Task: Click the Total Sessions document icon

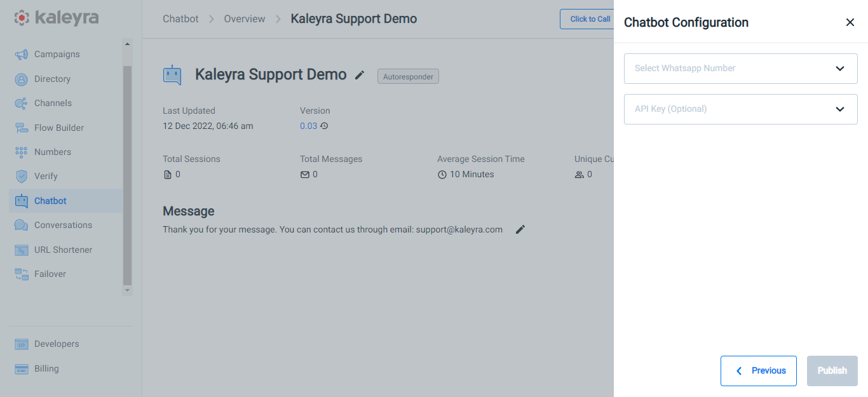Action: [168, 175]
